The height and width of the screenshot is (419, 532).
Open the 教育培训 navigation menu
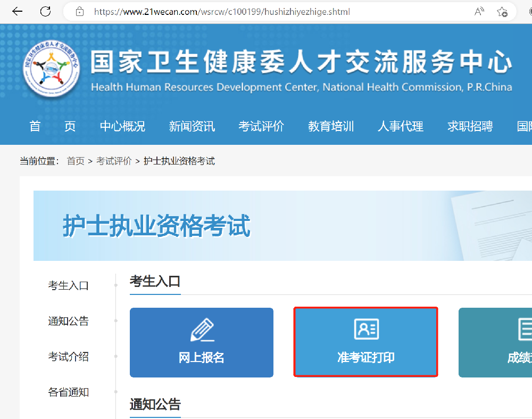coord(331,126)
